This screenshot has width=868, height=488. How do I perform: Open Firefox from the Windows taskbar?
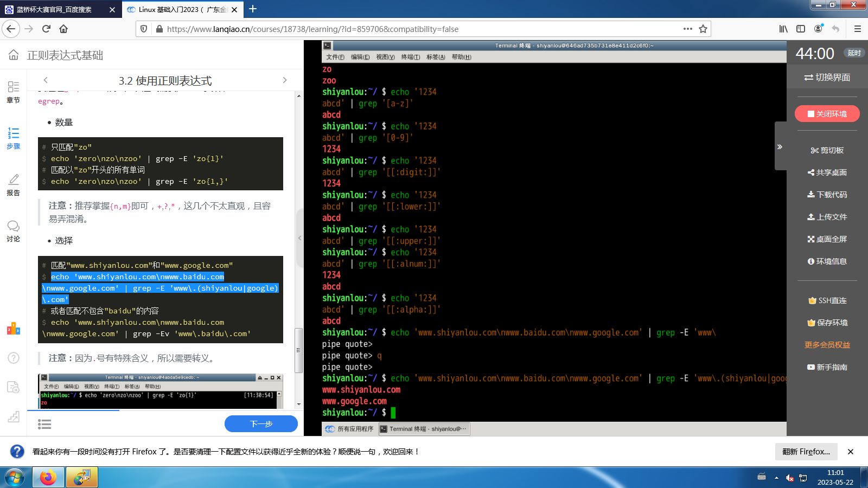(x=48, y=477)
